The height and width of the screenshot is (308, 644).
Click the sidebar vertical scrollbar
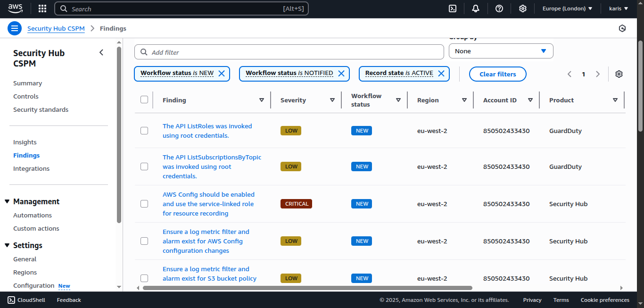[x=119, y=134]
